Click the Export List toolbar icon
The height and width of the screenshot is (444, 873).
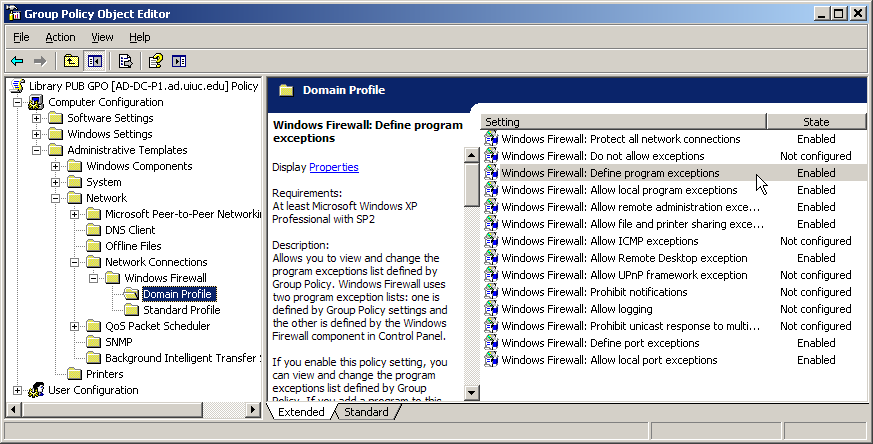pos(126,61)
